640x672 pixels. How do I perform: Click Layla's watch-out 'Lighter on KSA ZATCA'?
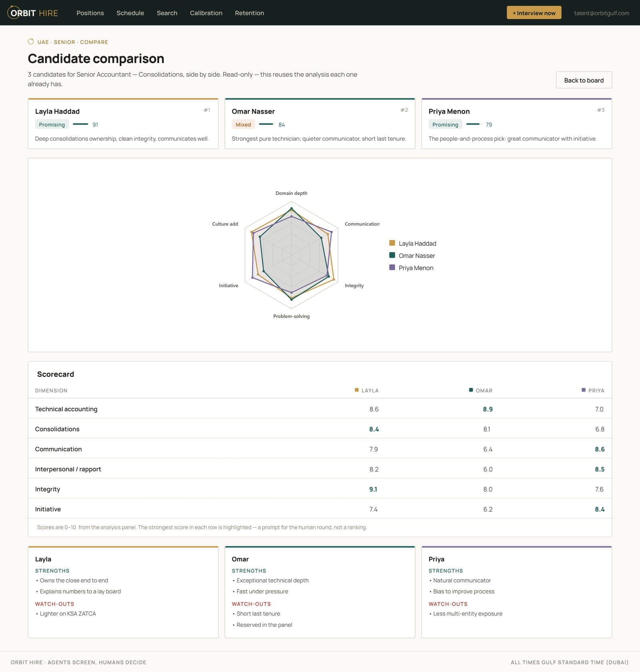[x=68, y=613]
